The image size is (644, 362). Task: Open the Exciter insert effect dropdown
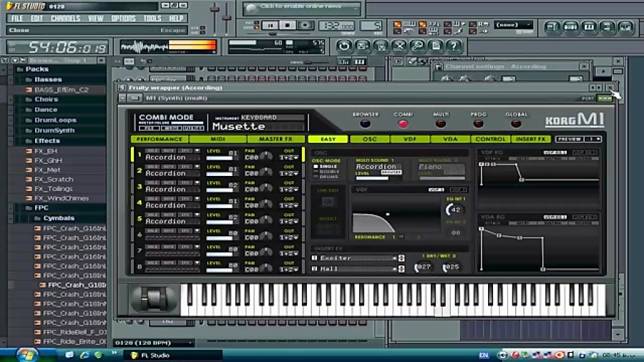point(395,258)
